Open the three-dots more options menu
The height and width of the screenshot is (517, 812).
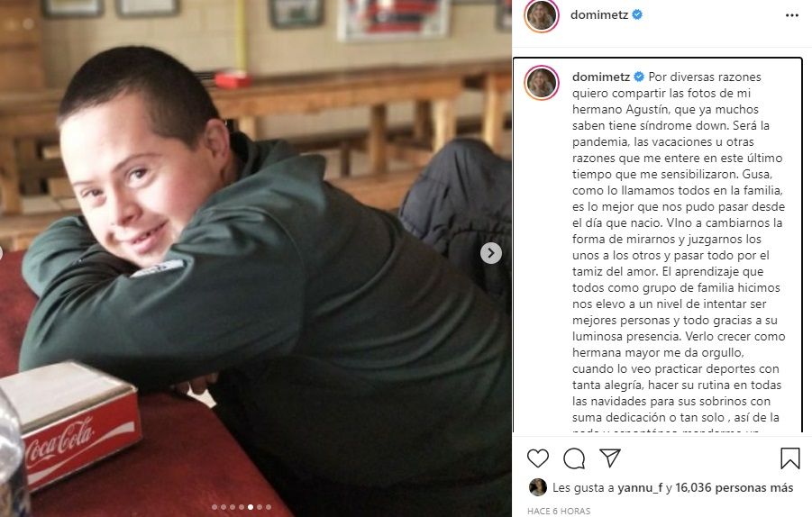pos(791,16)
